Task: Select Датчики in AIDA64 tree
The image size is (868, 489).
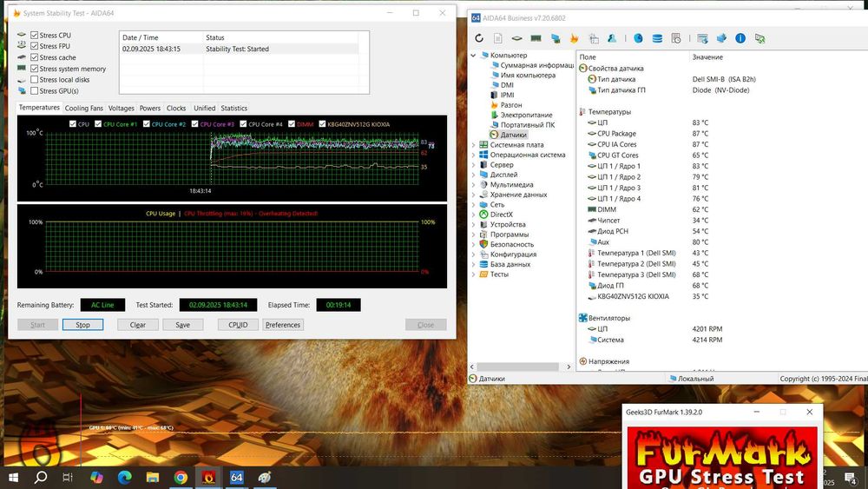Action: pyautogui.click(x=513, y=135)
